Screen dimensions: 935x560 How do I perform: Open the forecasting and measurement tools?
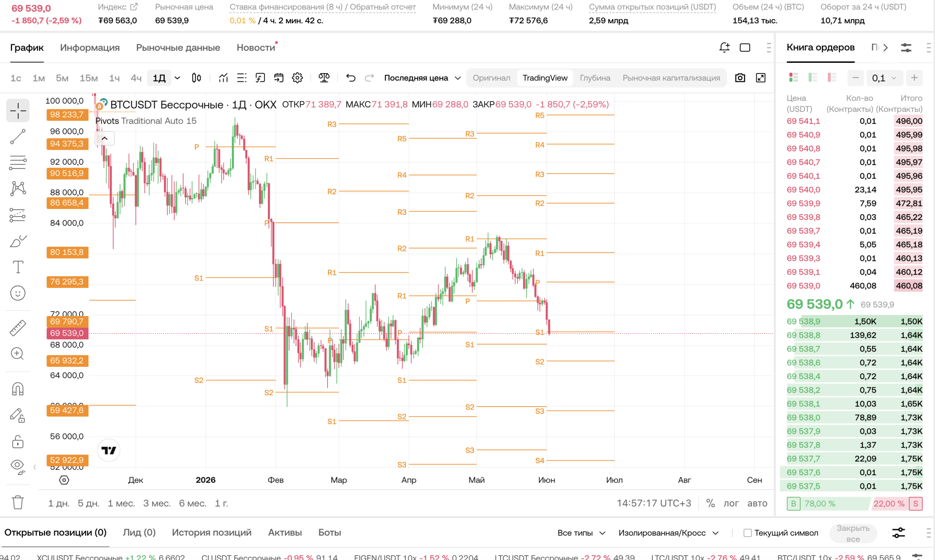(18, 215)
